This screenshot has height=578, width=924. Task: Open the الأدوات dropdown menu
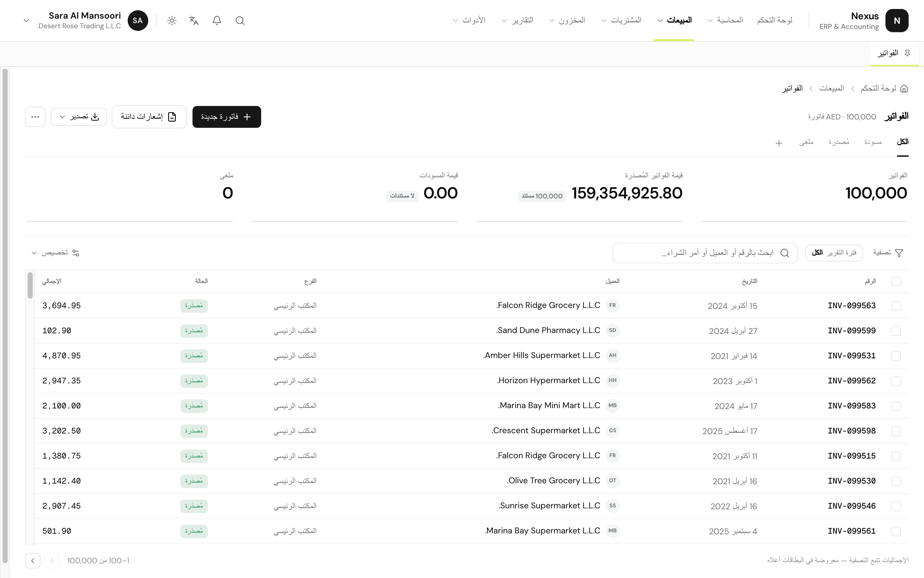point(469,20)
